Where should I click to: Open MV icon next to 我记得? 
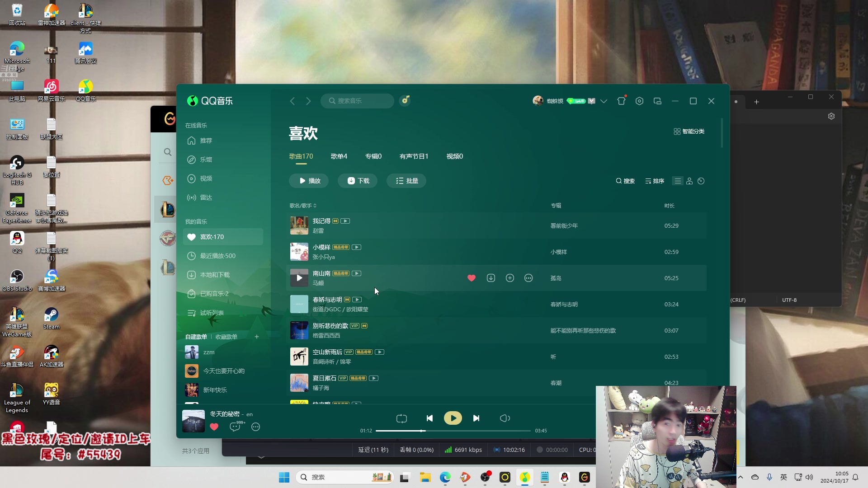click(345, 221)
